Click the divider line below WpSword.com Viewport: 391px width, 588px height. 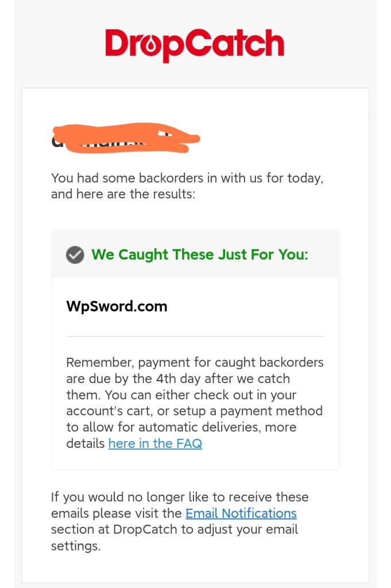[195, 336]
